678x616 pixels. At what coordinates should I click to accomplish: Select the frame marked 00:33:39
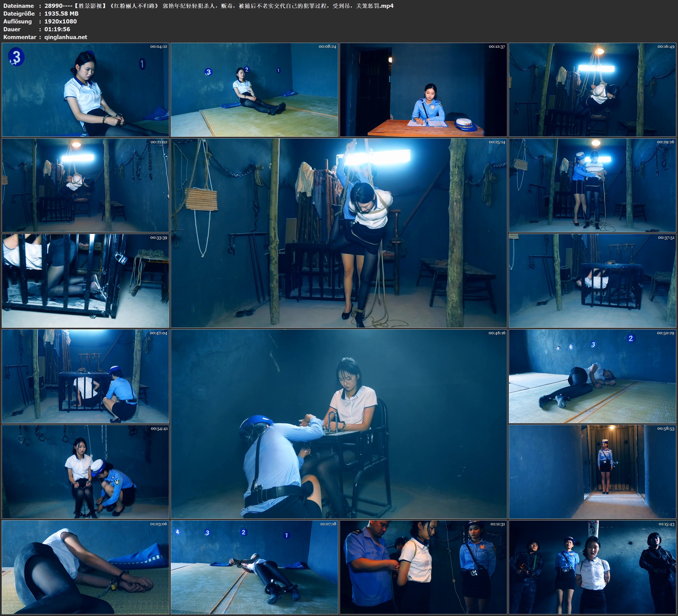coord(85,280)
